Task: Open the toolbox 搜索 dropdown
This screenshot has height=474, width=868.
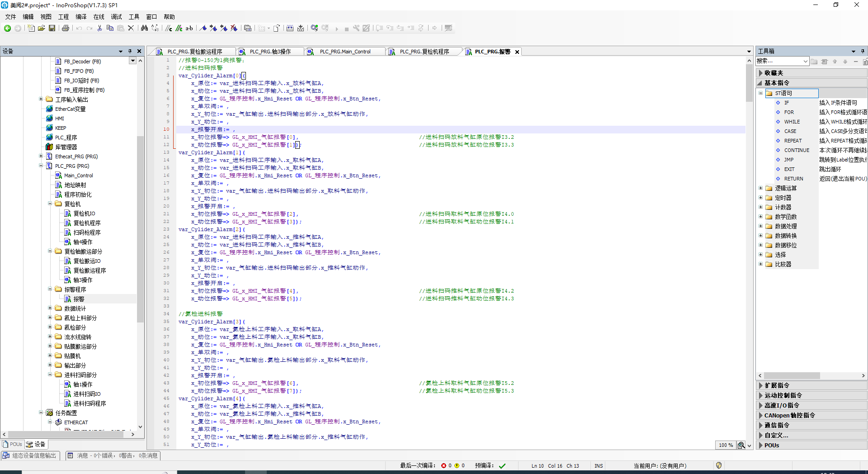Action: pos(805,61)
